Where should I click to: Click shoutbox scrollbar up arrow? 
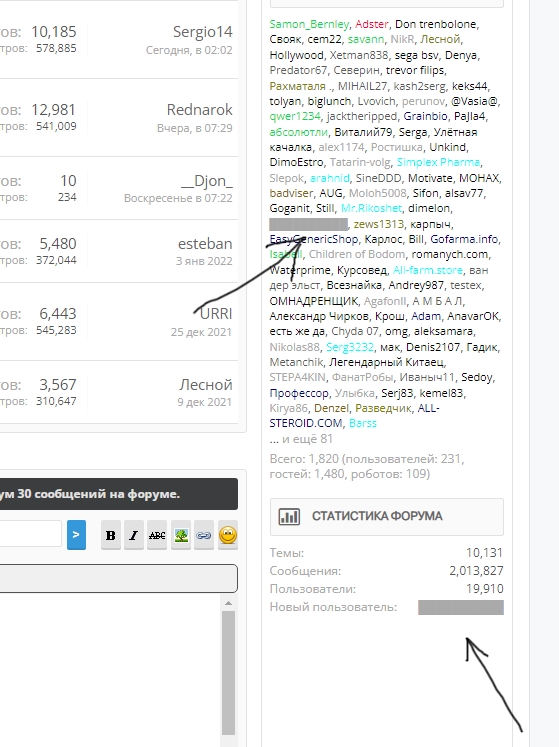coord(228,603)
